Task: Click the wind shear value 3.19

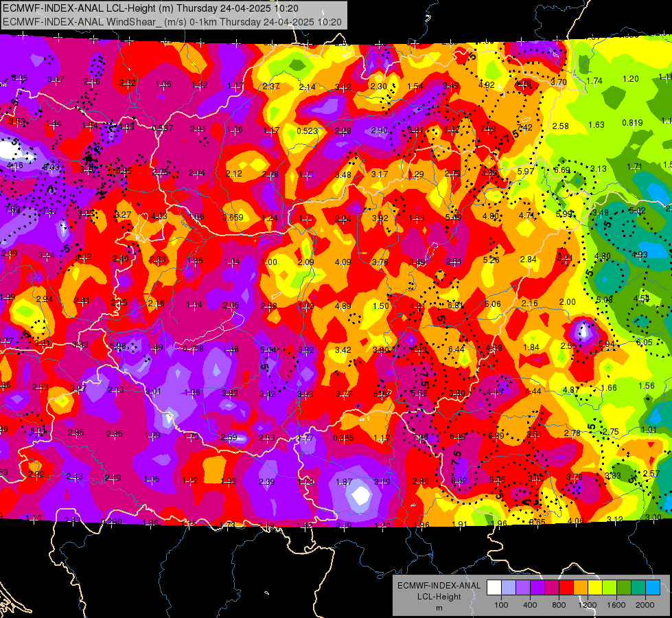Action: 382,482
